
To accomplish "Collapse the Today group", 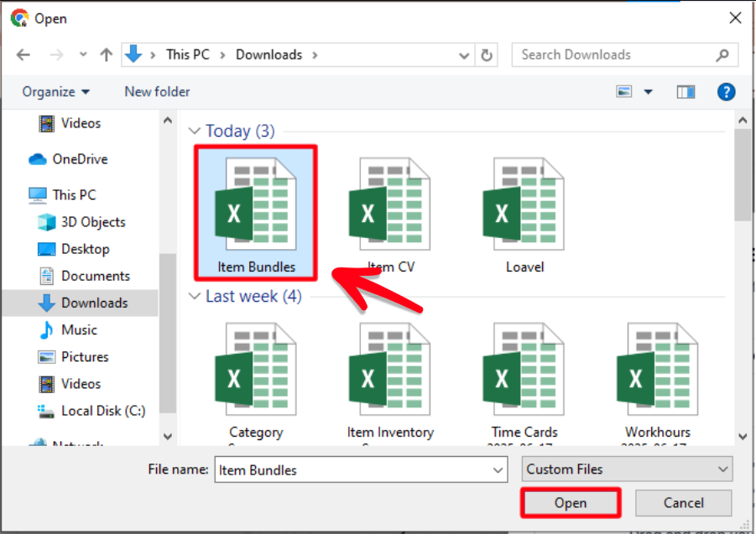I will 195,132.
